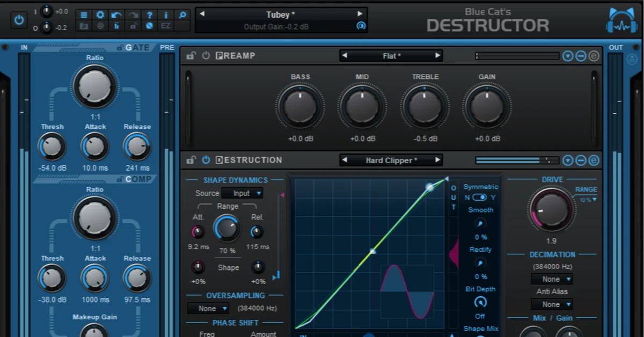
Task: Select previous main preset before Tubey
Action: (203, 14)
